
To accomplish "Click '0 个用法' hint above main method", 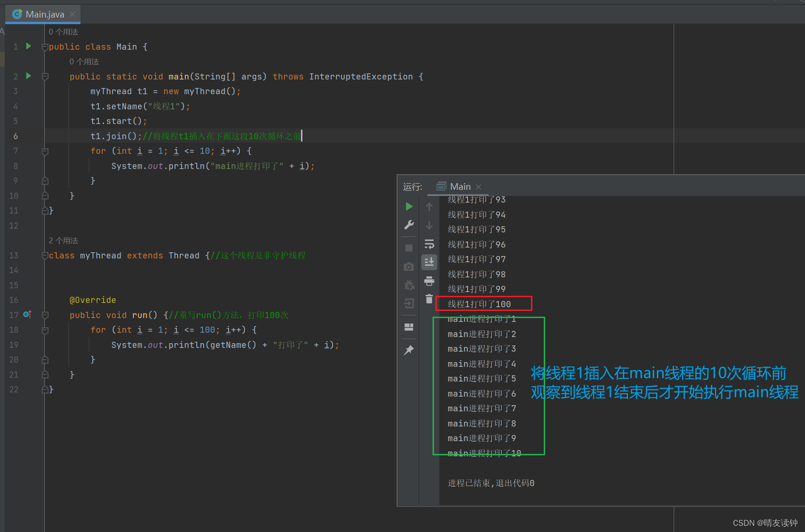I will 84,62.
